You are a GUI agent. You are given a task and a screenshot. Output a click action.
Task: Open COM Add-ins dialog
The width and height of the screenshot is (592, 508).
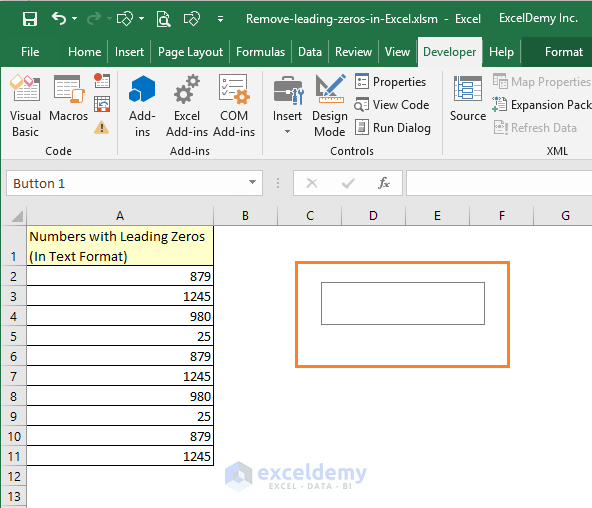(234, 106)
